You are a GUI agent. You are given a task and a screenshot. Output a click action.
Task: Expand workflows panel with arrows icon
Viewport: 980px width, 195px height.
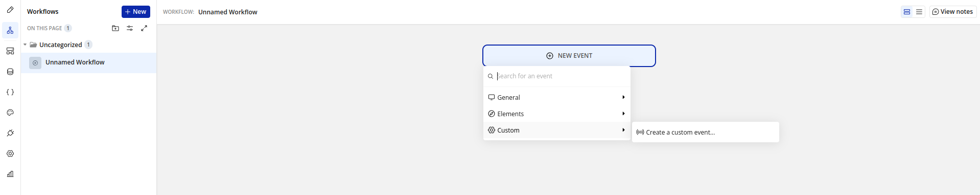point(144,28)
